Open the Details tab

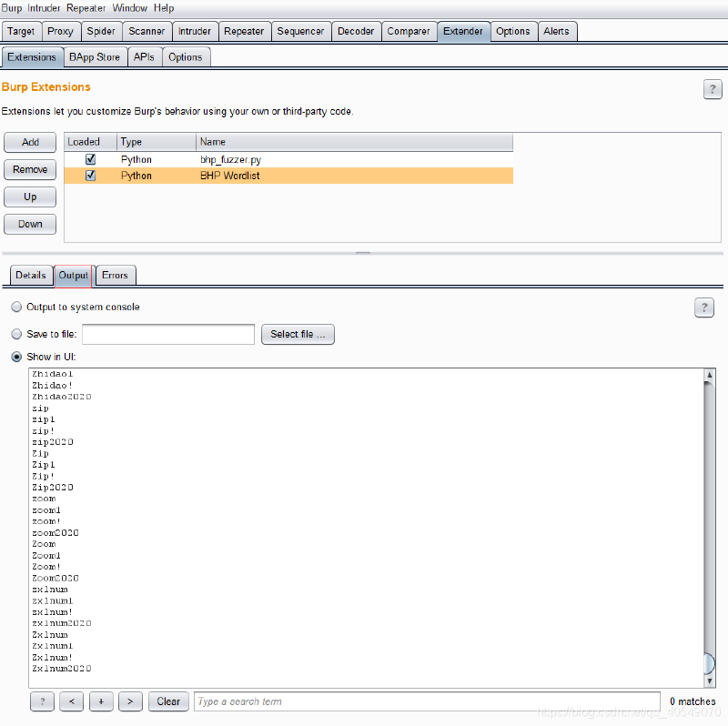(31, 276)
